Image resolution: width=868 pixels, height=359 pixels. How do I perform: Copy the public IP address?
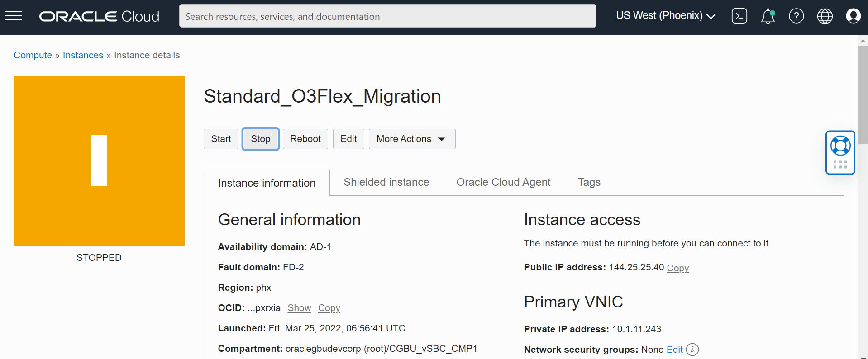[x=677, y=268]
